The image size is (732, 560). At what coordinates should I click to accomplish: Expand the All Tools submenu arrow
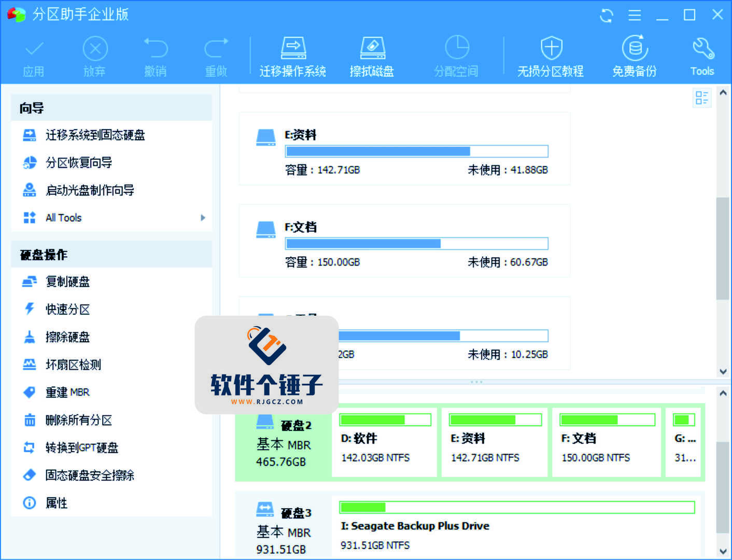(x=203, y=218)
